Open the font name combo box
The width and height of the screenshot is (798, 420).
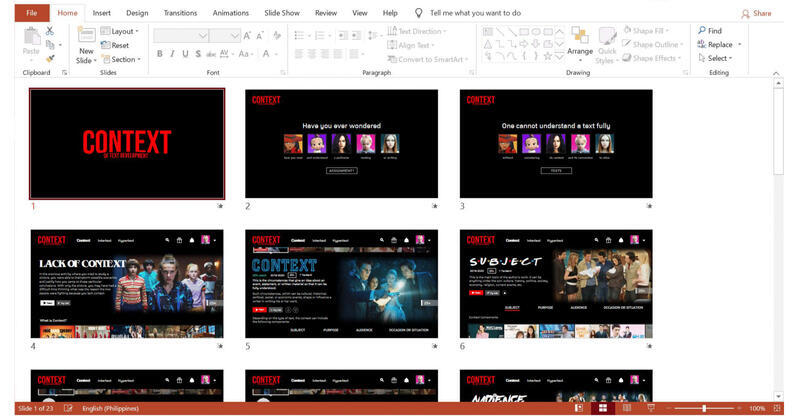181,36
